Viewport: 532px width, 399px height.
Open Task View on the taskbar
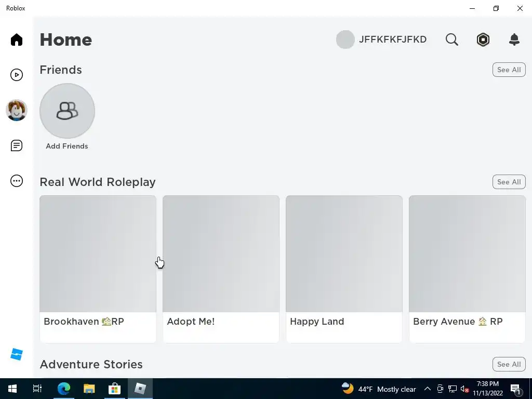tap(37, 389)
